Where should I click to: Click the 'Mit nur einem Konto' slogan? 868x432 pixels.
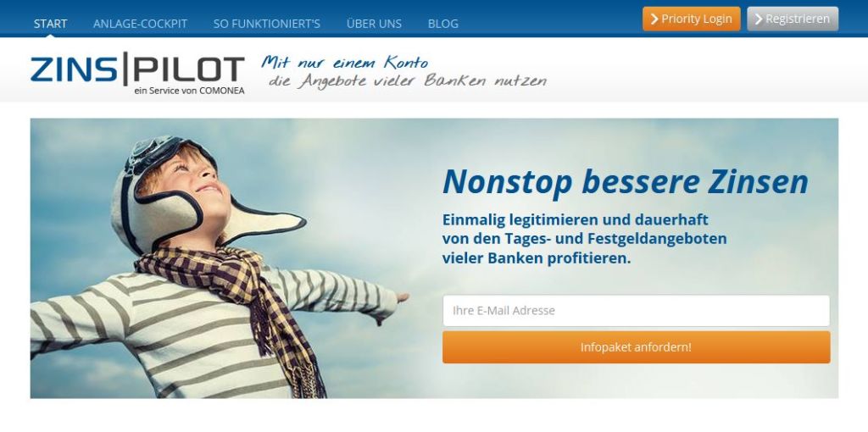coord(345,62)
